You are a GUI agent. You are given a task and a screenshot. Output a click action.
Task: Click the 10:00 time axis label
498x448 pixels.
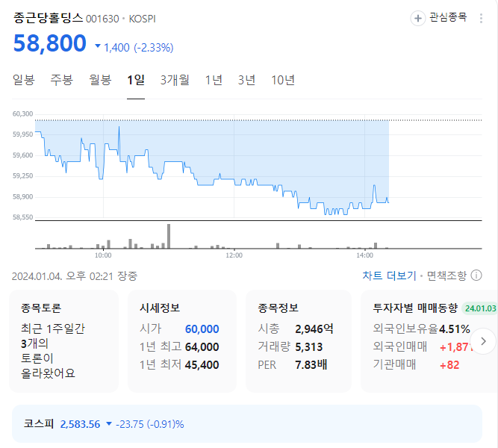coord(103,255)
